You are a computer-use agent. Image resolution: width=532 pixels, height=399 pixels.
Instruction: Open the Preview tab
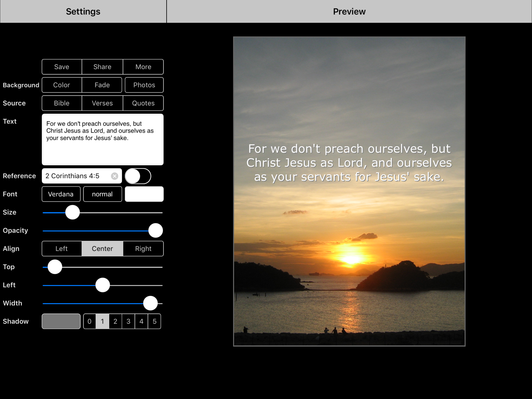coord(349,11)
